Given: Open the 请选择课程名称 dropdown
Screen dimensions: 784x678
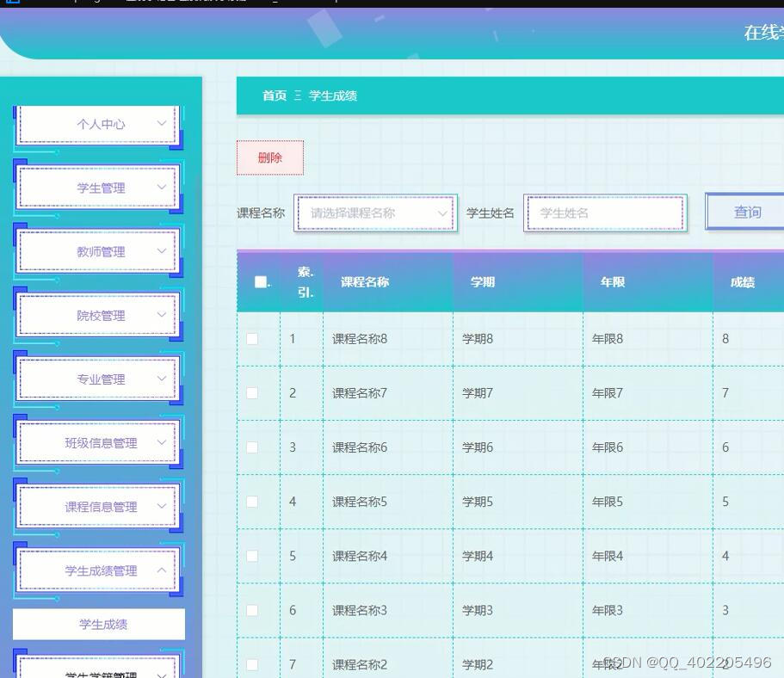Looking at the screenshot, I should (x=376, y=213).
